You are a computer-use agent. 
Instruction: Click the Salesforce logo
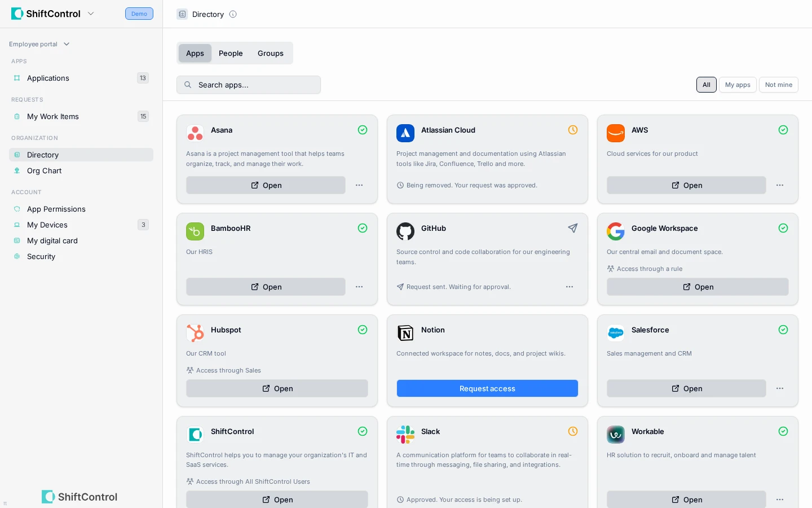(x=616, y=333)
